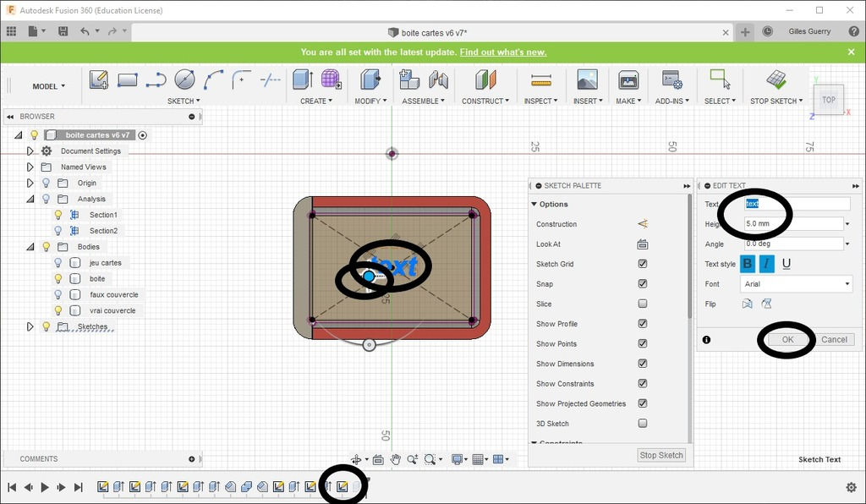Enable the Slice checkbox
The image size is (866, 504).
pos(643,304)
